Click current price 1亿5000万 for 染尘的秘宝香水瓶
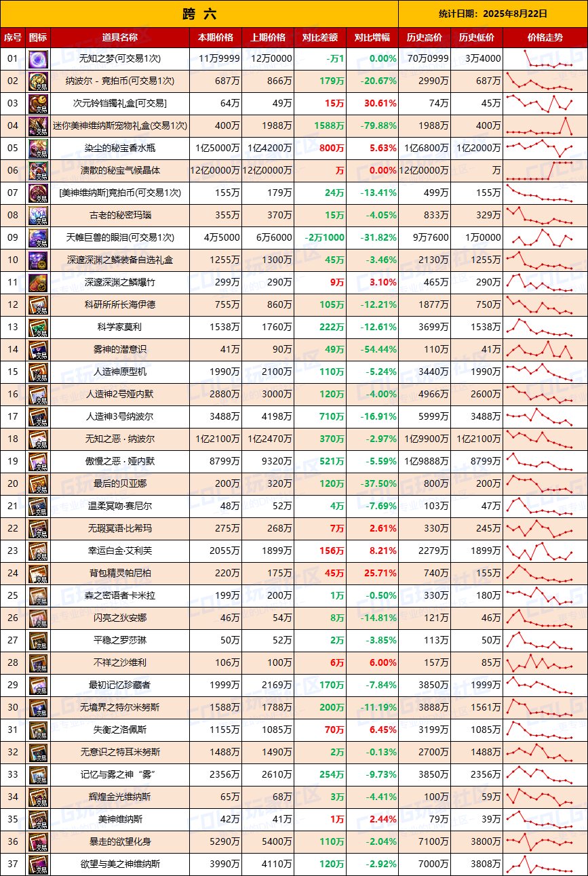The height and width of the screenshot is (876, 588). 218,148
